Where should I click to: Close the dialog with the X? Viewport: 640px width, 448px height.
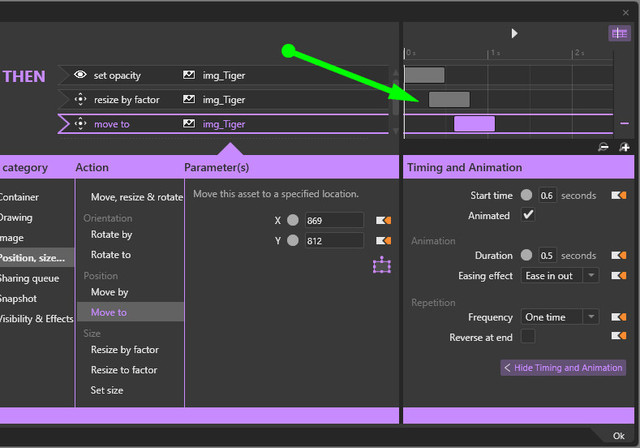pos(625,13)
